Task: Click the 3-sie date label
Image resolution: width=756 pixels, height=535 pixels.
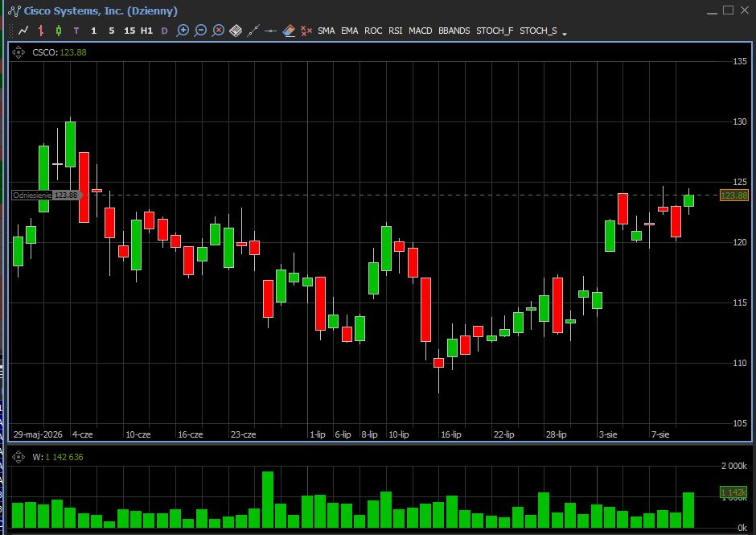Action: coord(608,434)
